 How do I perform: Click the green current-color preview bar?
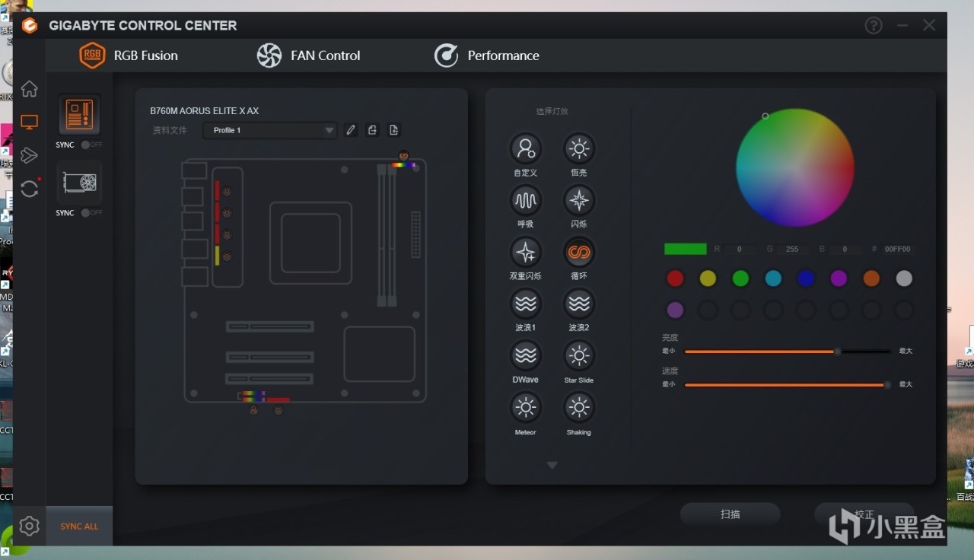pyautogui.click(x=686, y=249)
